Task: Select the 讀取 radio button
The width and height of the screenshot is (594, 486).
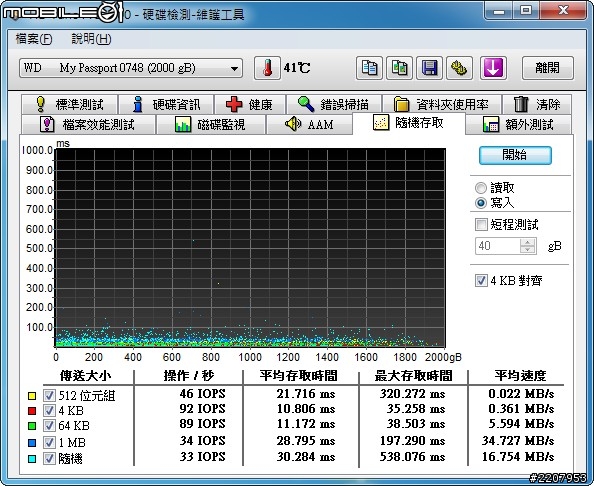Action: pyautogui.click(x=481, y=188)
